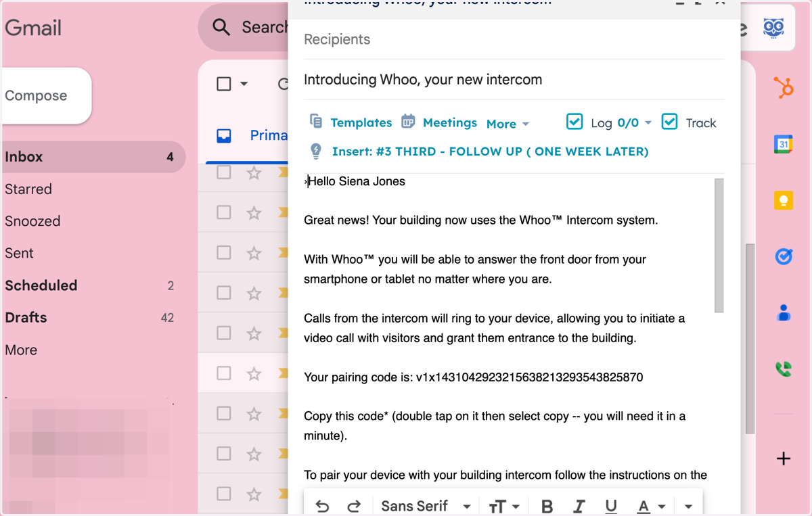Toggle the Log checkbox
812x516 pixels.
(x=574, y=122)
